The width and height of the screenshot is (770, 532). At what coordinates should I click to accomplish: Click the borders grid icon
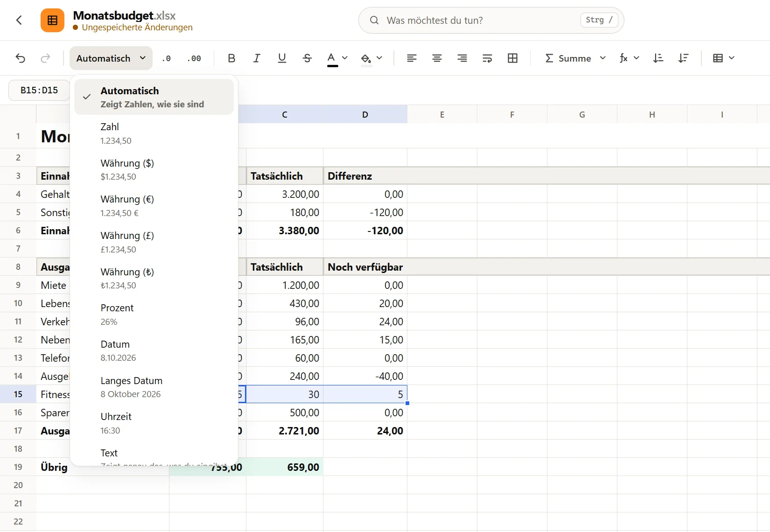tap(512, 58)
